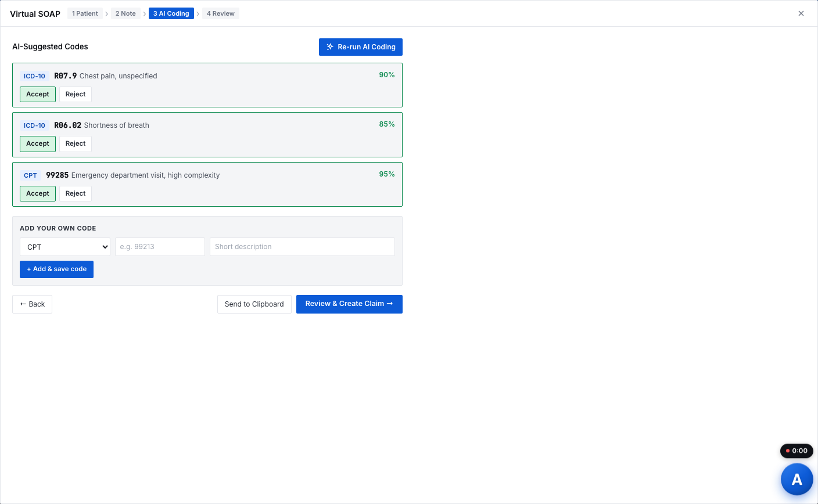818x504 pixels.
Task: Click the CPT badge beside 99285
Action: (x=30, y=175)
